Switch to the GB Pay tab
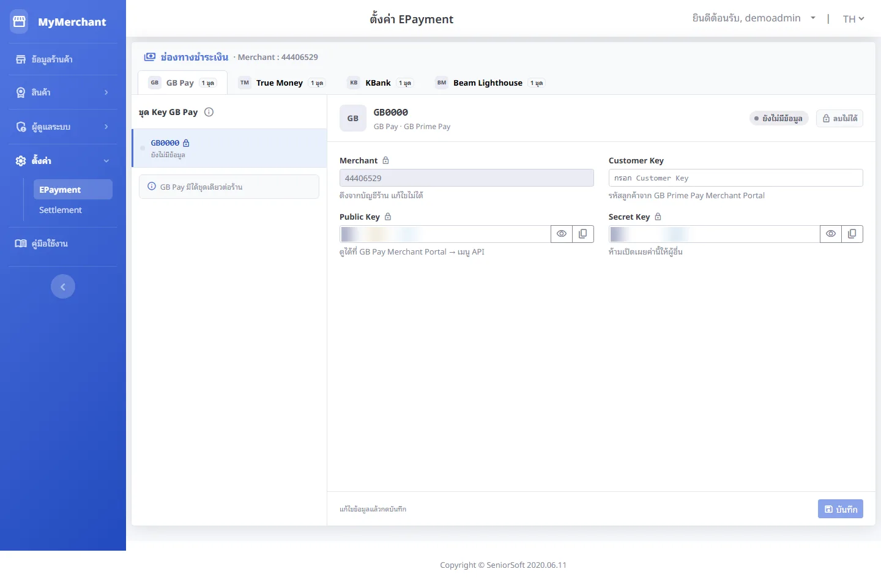Viewport: 881px width, 588px height. click(182, 83)
